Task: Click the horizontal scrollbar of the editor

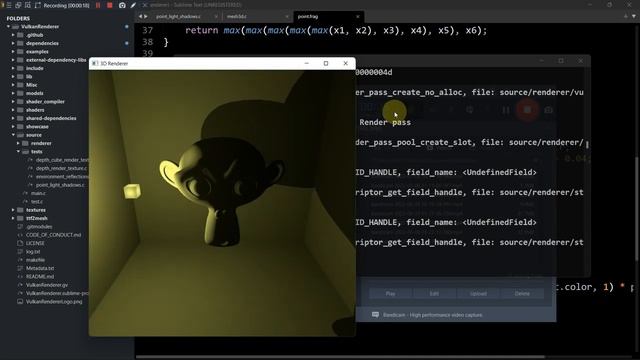Action: coord(340,357)
